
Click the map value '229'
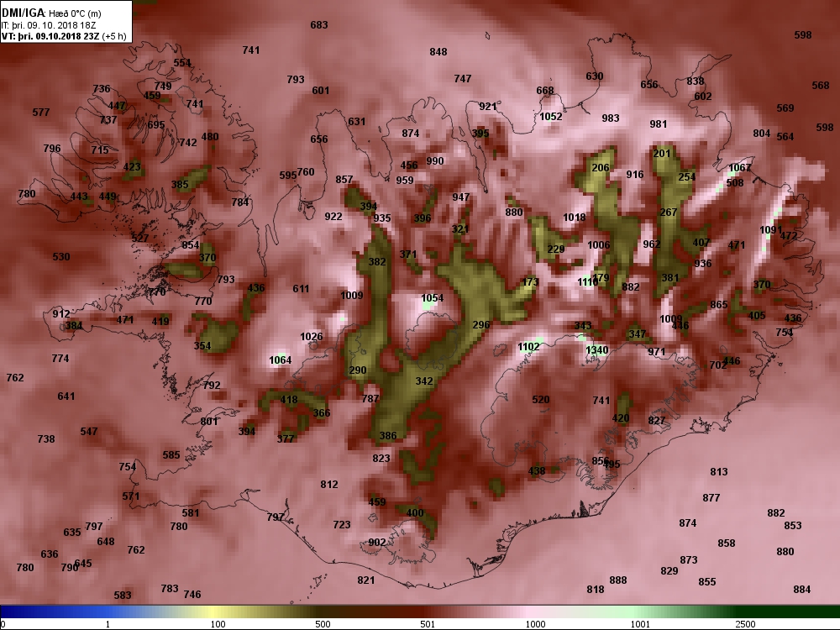[x=556, y=249]
